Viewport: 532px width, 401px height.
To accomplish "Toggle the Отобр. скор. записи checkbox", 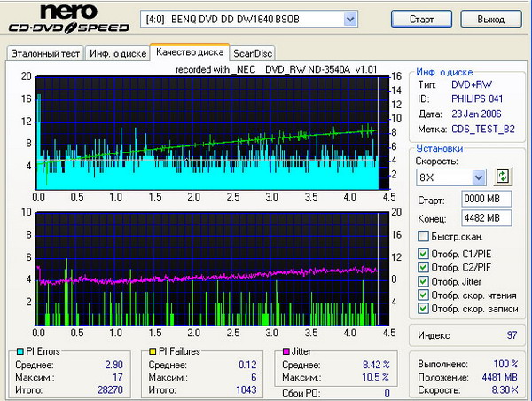I will [423, 309].
